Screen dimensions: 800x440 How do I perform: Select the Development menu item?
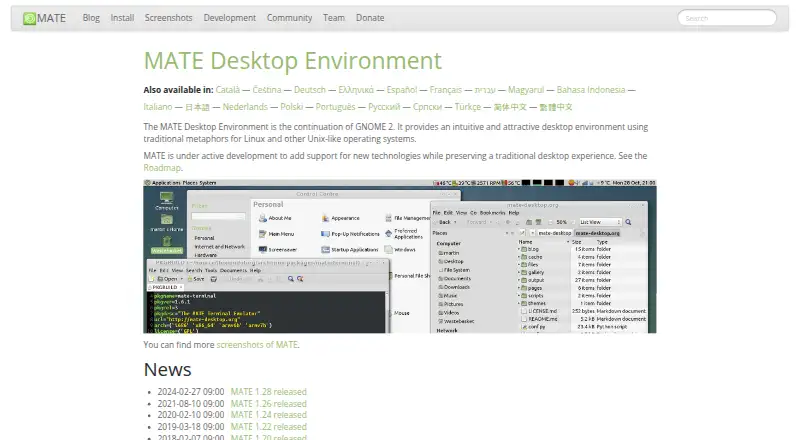pyautogui.click(x=230, y=18)
